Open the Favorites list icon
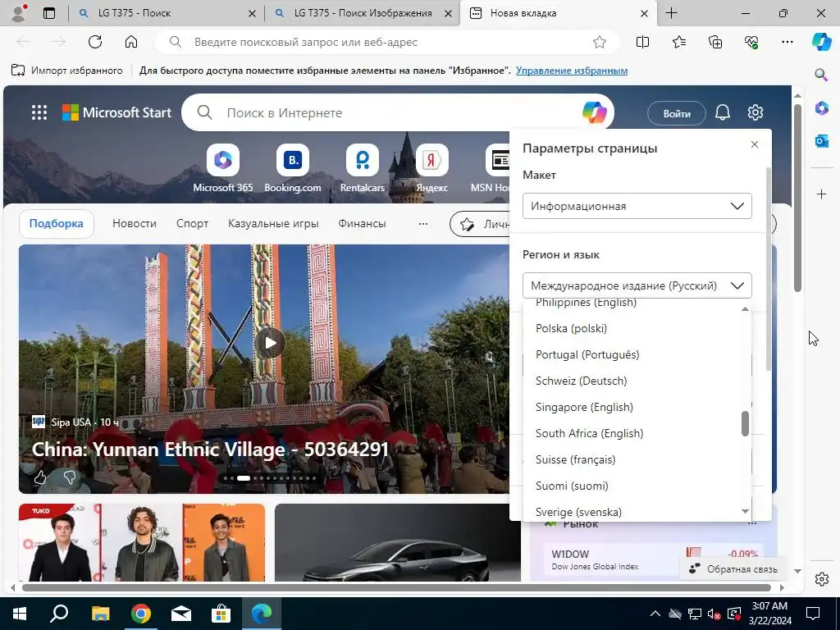 678,42
